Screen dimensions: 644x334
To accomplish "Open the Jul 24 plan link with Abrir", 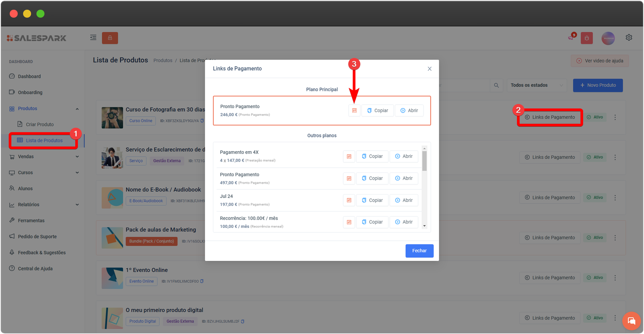I will (404, 200).
